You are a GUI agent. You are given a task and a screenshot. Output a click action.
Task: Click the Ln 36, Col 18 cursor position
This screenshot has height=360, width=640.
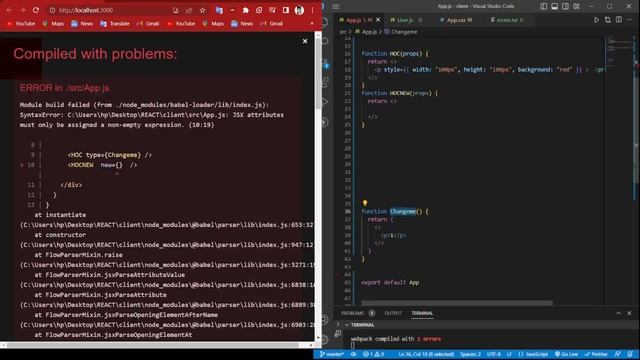(x=426, y=354)
